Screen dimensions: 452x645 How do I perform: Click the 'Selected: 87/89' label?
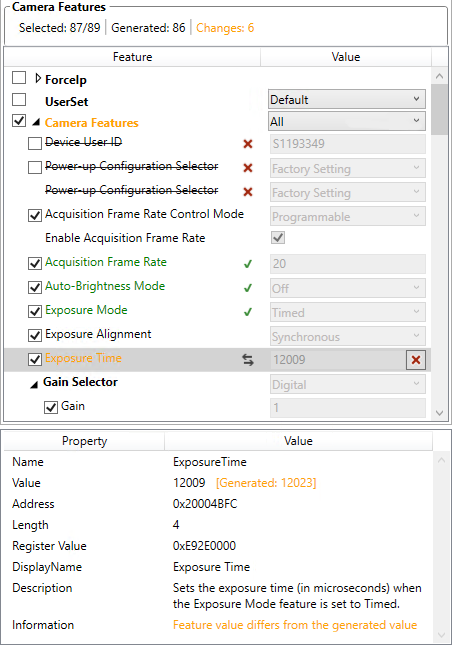(x=60, y=28)
